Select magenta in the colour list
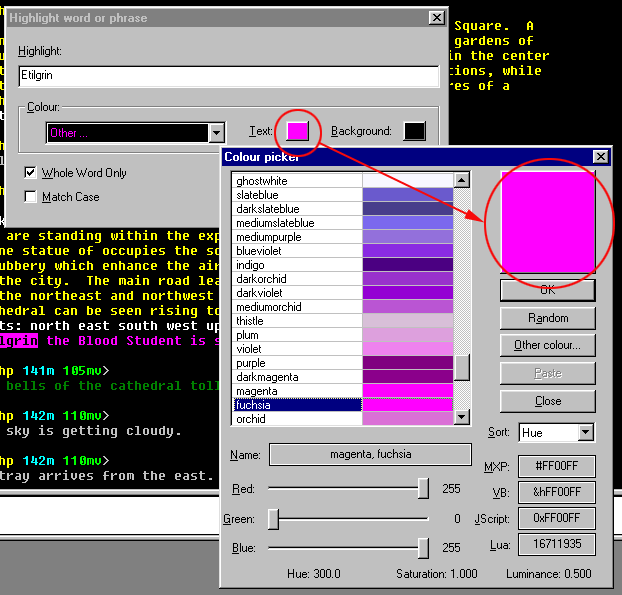Viewport: 622px width, 595px height. (x=297, y=391)
